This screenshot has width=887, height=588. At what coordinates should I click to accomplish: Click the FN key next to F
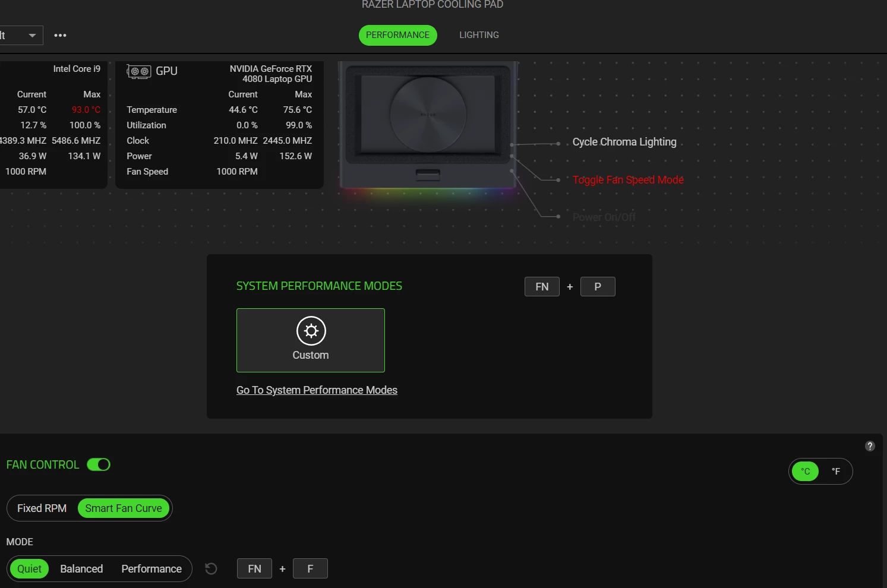[254, 569]
